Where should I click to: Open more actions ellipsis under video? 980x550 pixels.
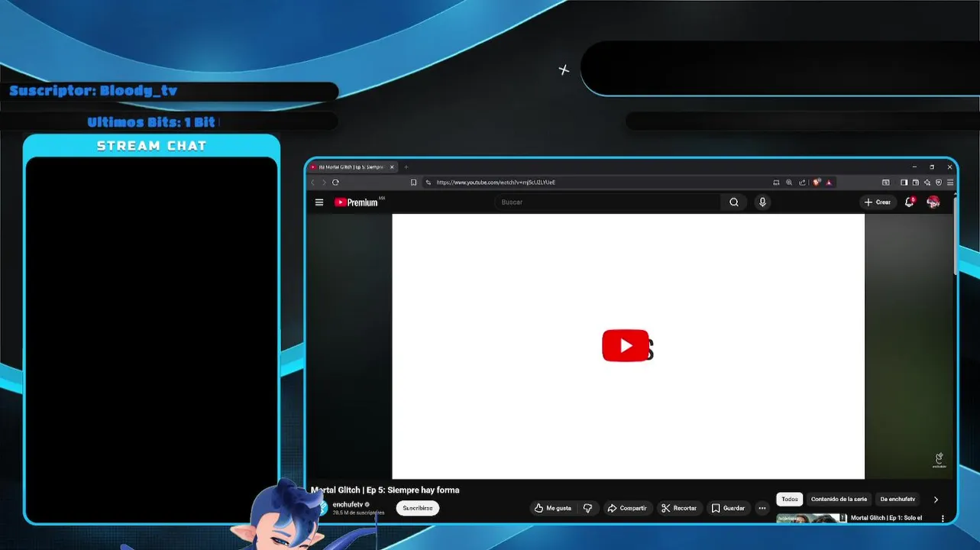(x=762, y=508)
